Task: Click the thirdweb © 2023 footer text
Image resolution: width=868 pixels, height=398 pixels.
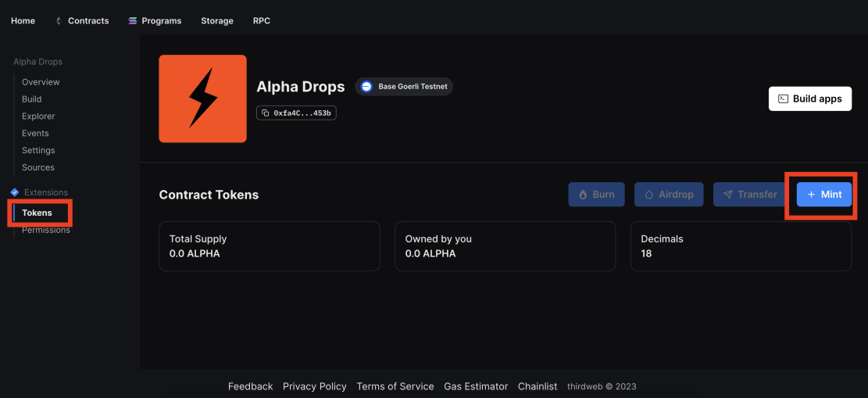Action: (602, 386)
